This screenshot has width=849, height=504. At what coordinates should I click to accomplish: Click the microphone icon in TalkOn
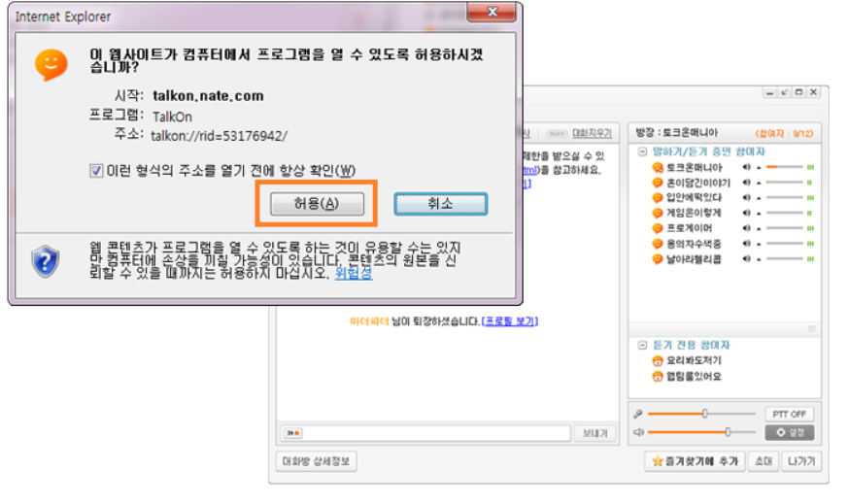[x=638, y=414]
